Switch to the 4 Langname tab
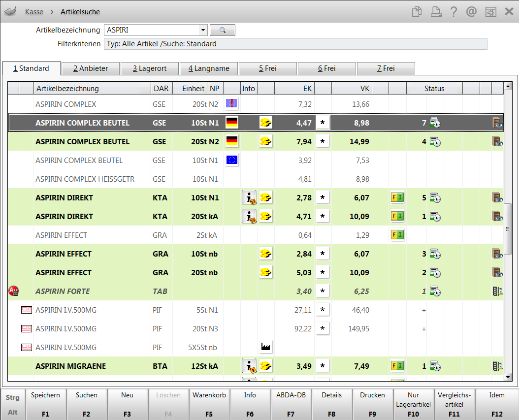Viewport: 519px width, 420px height. (x=209, y=68)
